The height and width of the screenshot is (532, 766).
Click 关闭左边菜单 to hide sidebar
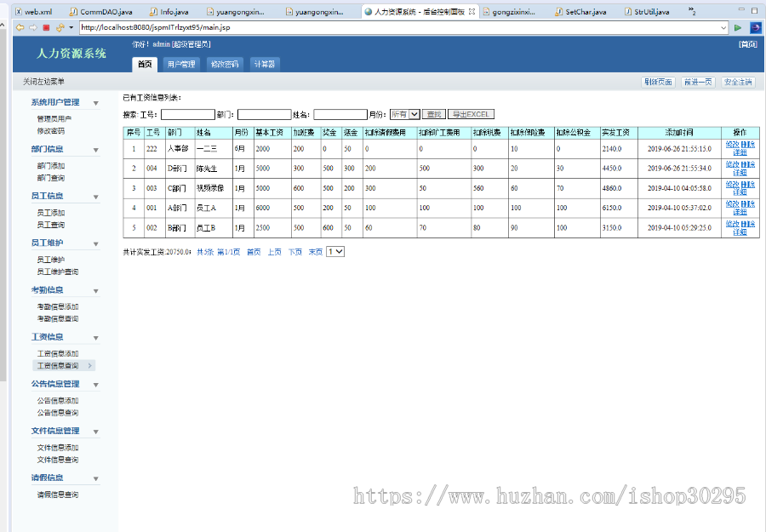(43, 82)
